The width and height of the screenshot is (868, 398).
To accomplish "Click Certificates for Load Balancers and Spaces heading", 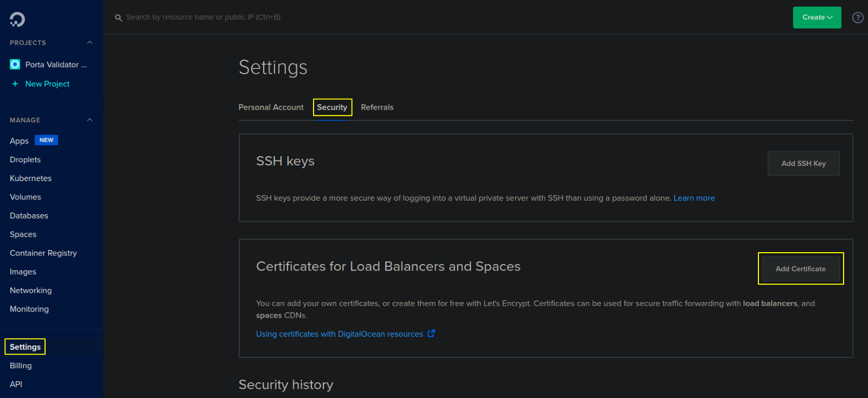I will point(388,266).
